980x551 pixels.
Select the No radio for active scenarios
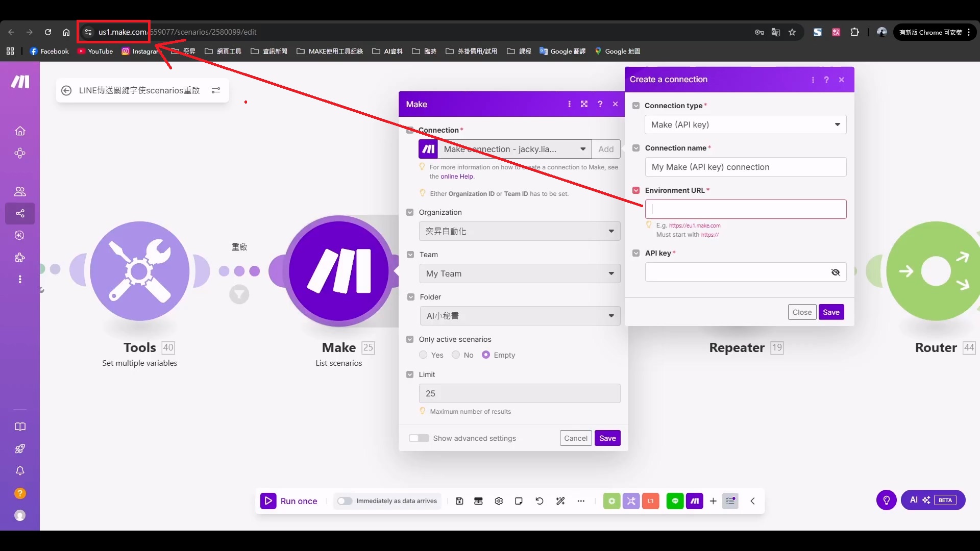click(x=456, y=355)
